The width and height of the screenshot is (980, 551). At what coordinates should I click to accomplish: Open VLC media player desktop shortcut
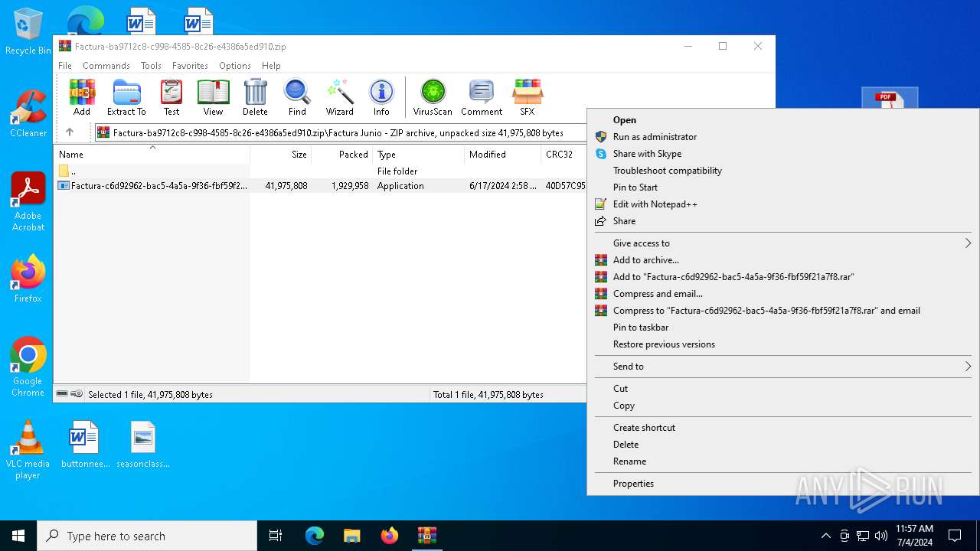(x=28, y=450)
